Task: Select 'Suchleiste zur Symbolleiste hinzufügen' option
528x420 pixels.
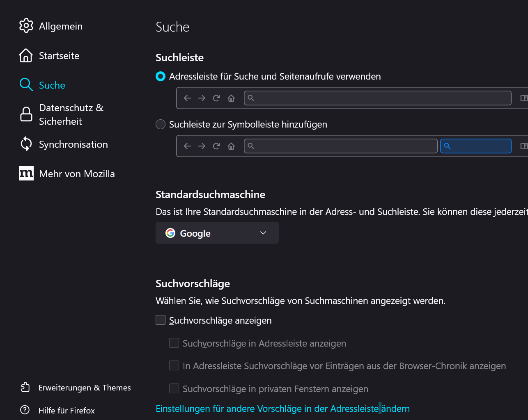Action: 161,124
